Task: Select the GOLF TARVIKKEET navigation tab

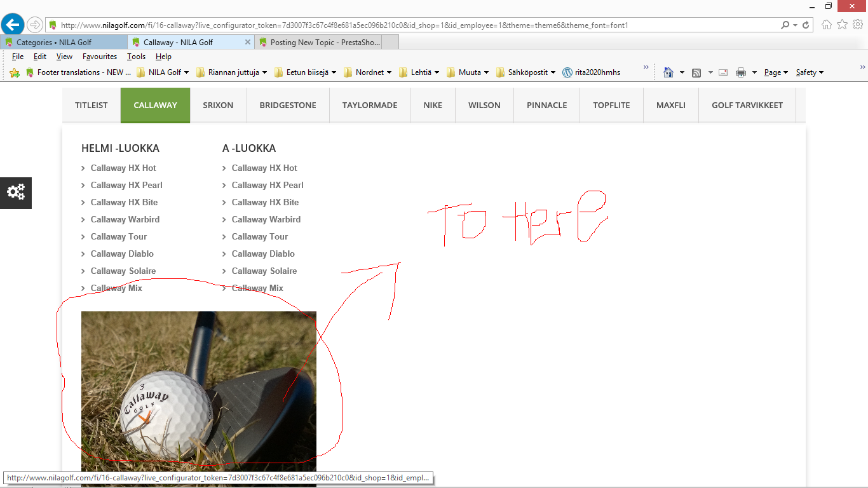Action: pyautogui.click(x=747, y=105)
